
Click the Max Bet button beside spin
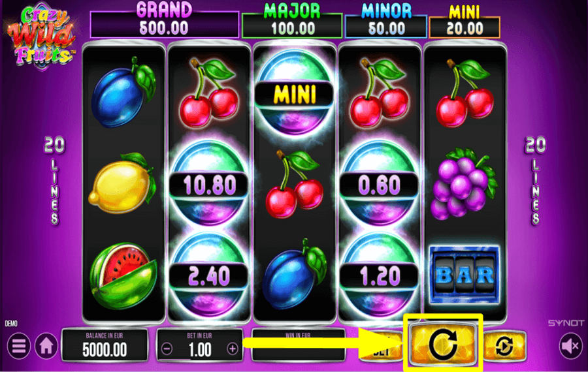click(x=381, y=346)
